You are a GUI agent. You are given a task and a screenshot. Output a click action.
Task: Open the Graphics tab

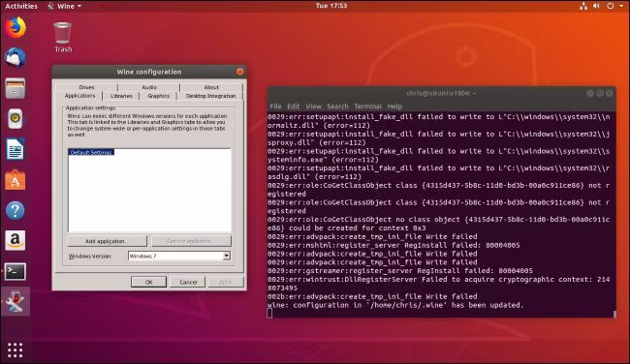(x=159, y=96)
